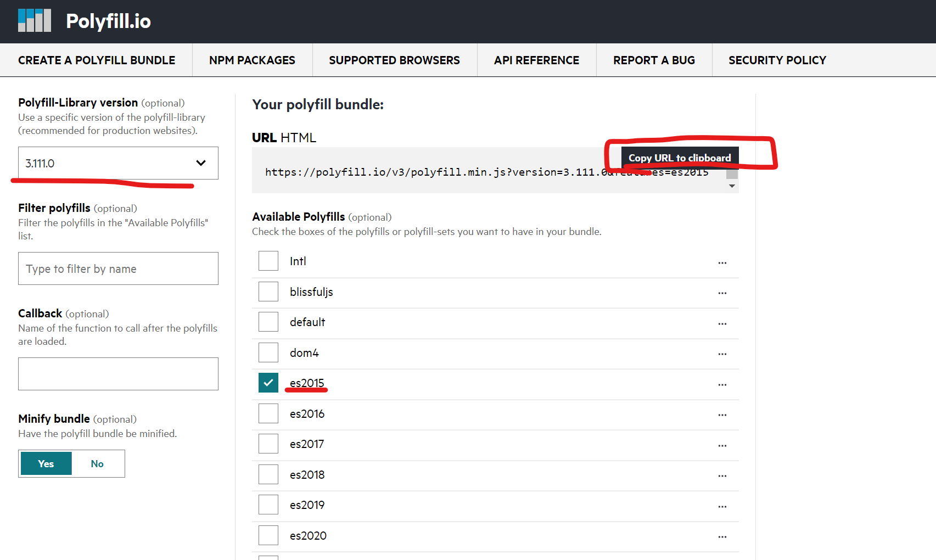Check the blissfuljs checkbox
The width and height of the screenshot is (936, 560).
point(268,292)
